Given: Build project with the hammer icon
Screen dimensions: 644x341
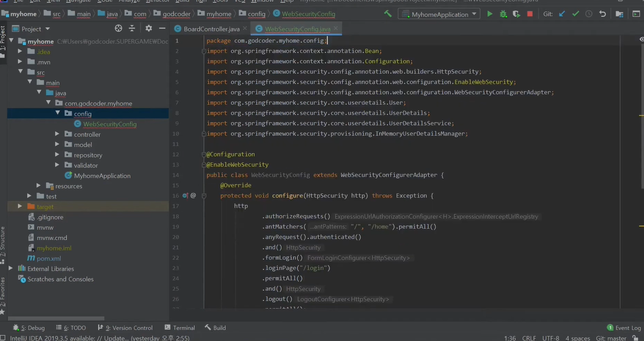Looking at the screenshot, I should pos(388,14).
